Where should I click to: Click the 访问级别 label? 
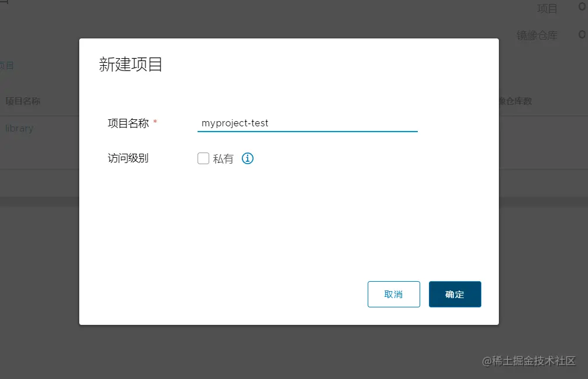(x=128, y=158)
